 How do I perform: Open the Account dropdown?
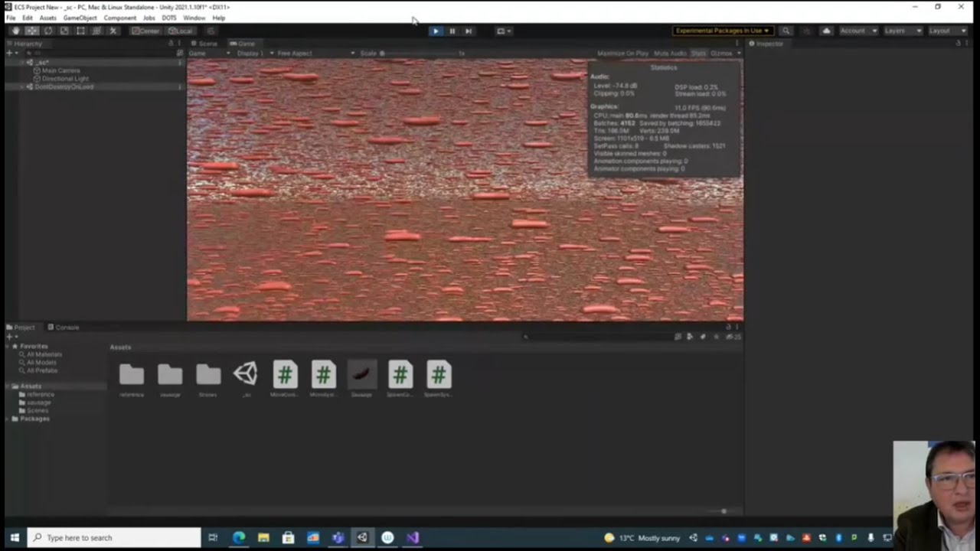[x=857, y=31]
